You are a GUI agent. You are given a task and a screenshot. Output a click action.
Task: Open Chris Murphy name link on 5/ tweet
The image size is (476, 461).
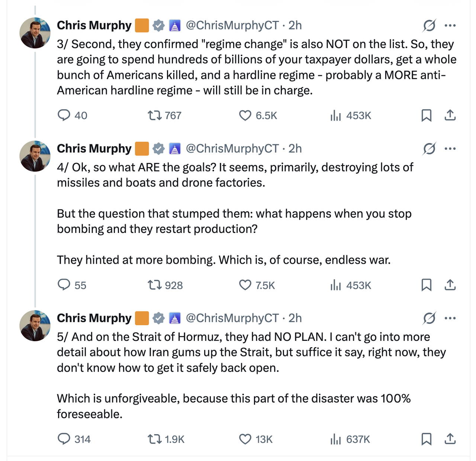click(94, 318)
